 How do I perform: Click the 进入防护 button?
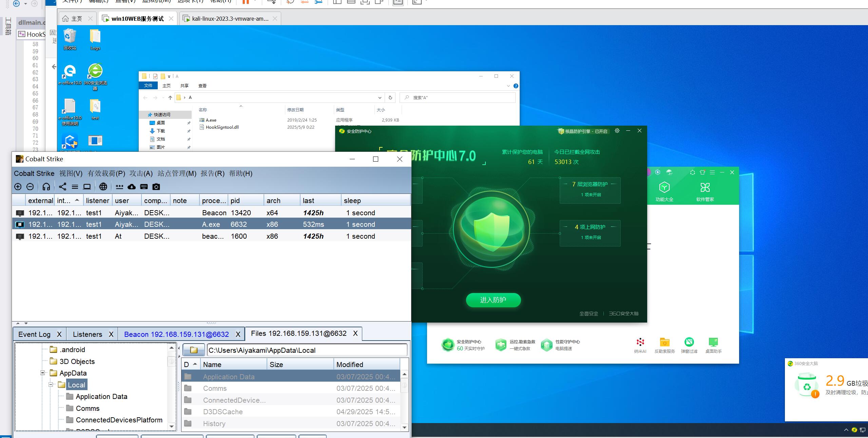coord(493,300)
